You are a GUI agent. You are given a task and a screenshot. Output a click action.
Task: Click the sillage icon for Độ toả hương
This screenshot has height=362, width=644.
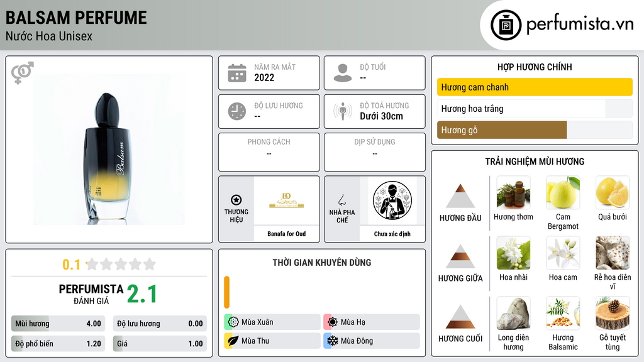click(x=343, y=111)
